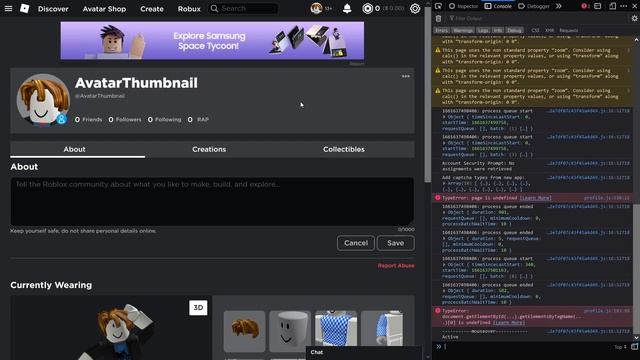640x360 pixels.
Task: Open Learn More link for page undefined error
Action: point(535,198)
